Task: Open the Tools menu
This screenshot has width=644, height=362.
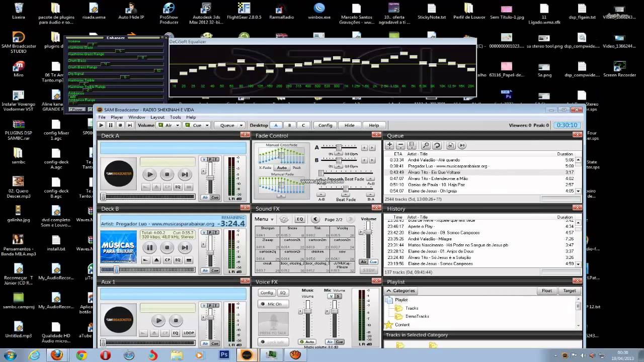Action: [175, 117]
